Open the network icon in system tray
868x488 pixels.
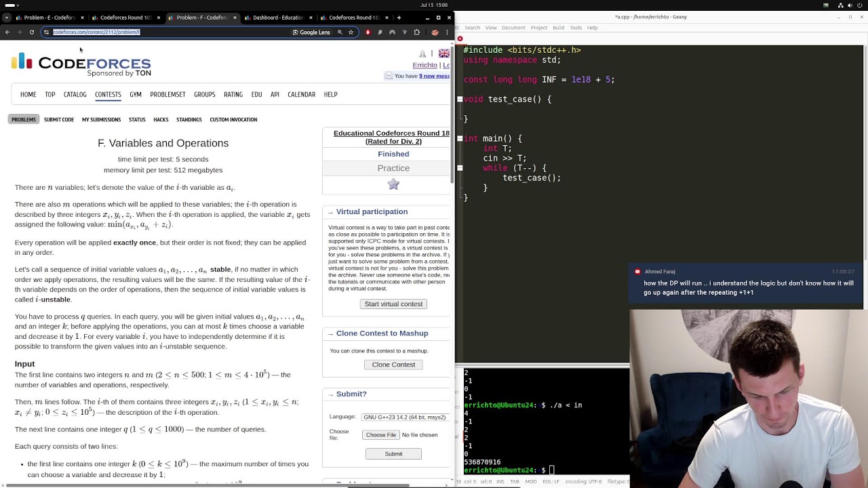coord(840,5)
